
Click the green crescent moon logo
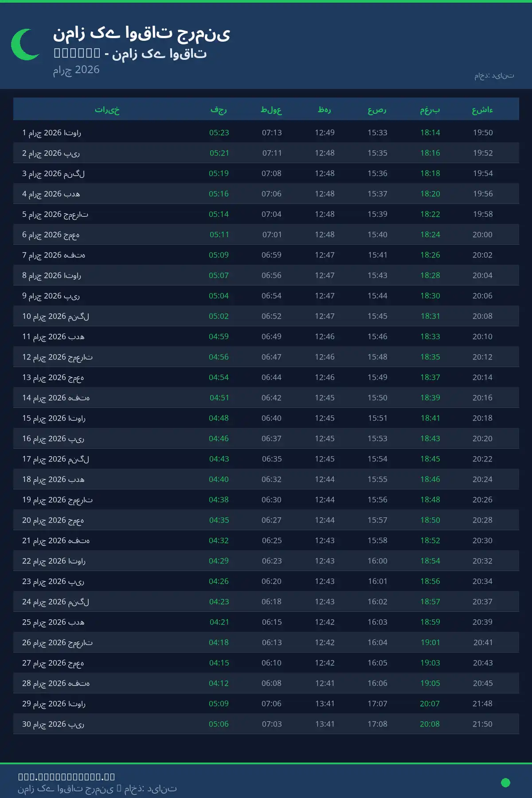click(25, 44)
